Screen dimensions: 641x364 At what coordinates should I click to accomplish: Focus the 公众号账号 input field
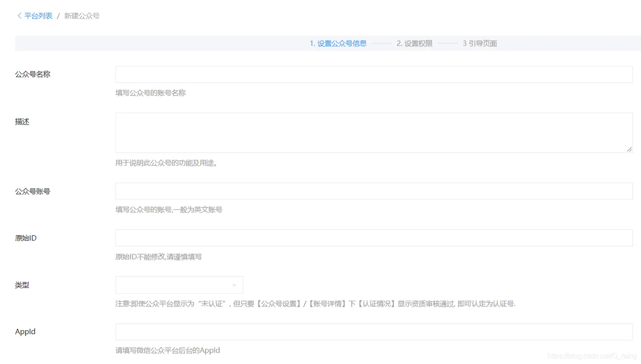coord(374,191)
